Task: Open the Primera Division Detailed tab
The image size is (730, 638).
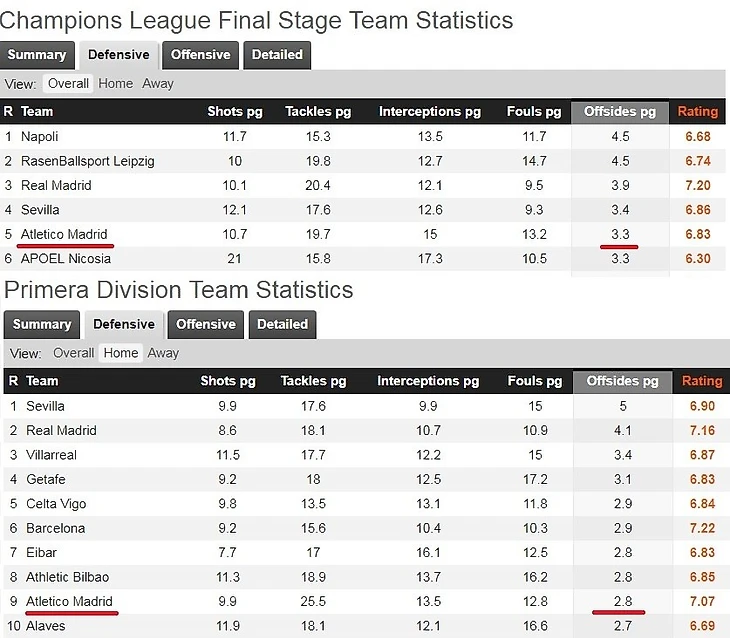Action: [283, 324]
